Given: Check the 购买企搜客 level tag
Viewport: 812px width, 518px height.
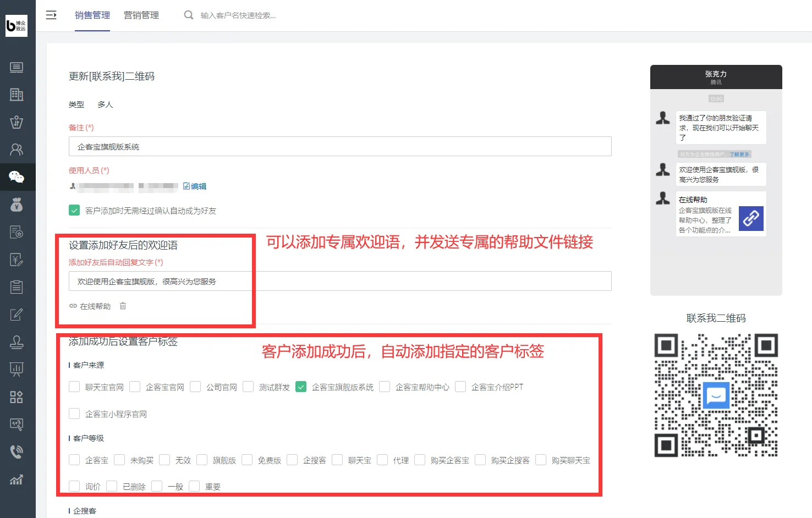Looking at the screenshot, I should tap(480, 460).
